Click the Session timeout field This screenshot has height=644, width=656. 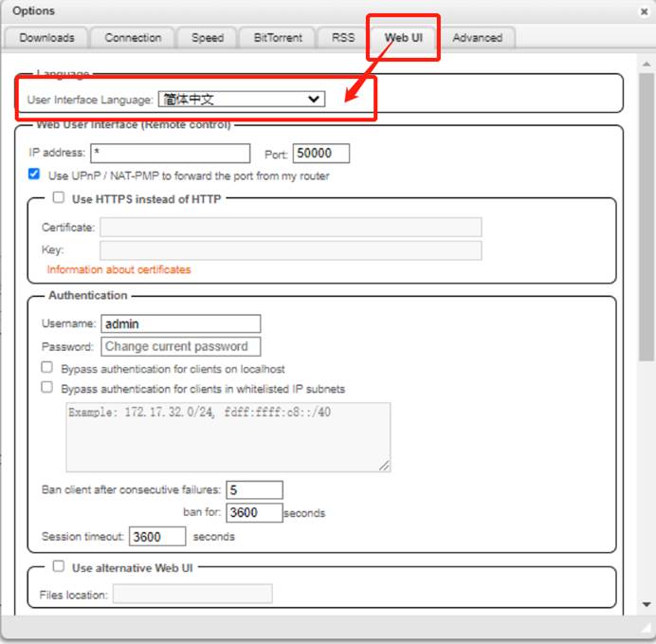[x=157, y=537]
